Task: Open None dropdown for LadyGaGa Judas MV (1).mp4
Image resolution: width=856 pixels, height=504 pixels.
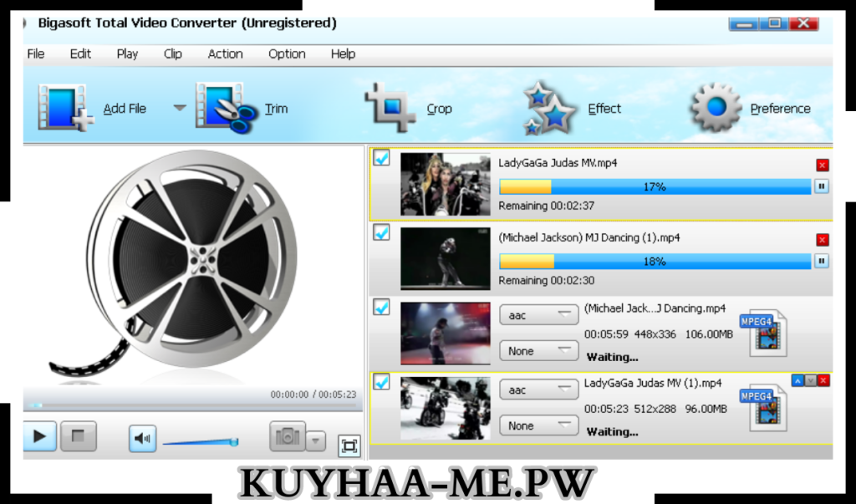Action: pyautogui.click(x=539, y=425)
